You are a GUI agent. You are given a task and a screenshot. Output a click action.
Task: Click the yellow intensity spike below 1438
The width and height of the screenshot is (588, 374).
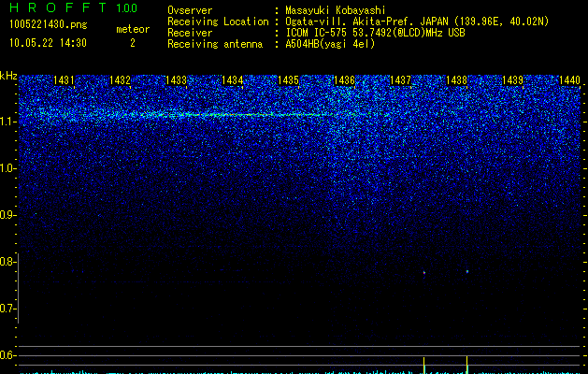pyautogui.click(x=466, y=365)
